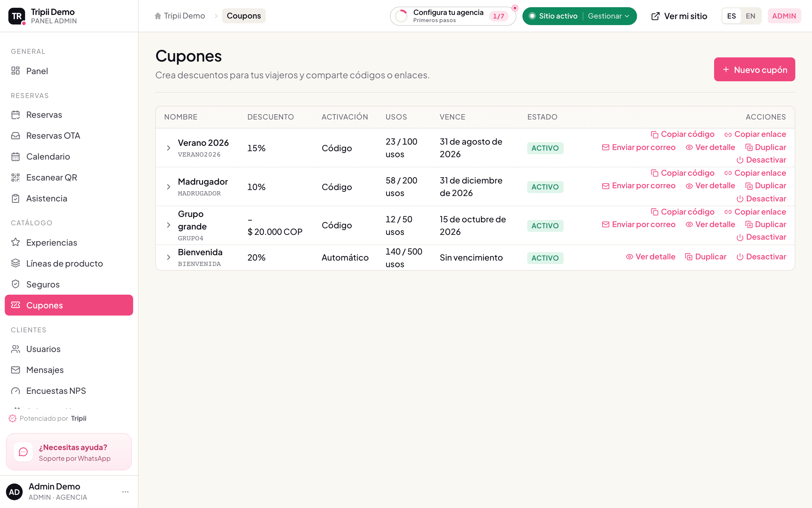Click the home icon in breadcrumb
Screen dimensions: 812x508
pyautogui.click(x=158, y=16)
